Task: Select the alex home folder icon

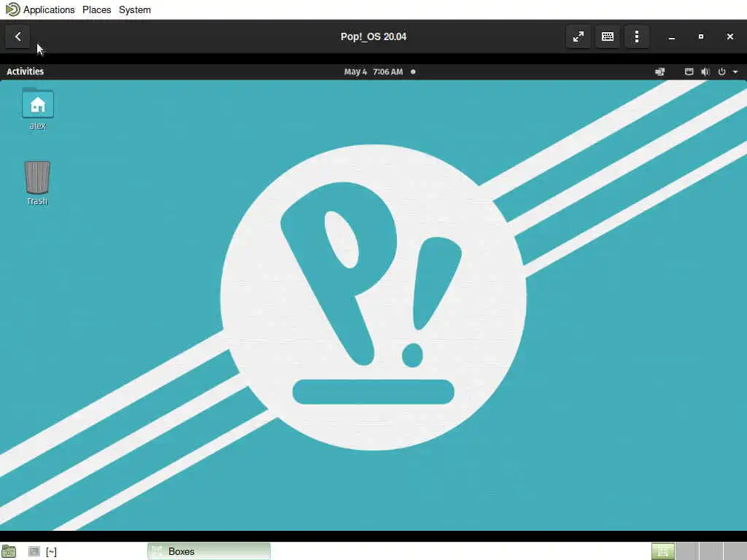Action: [38, 109]
